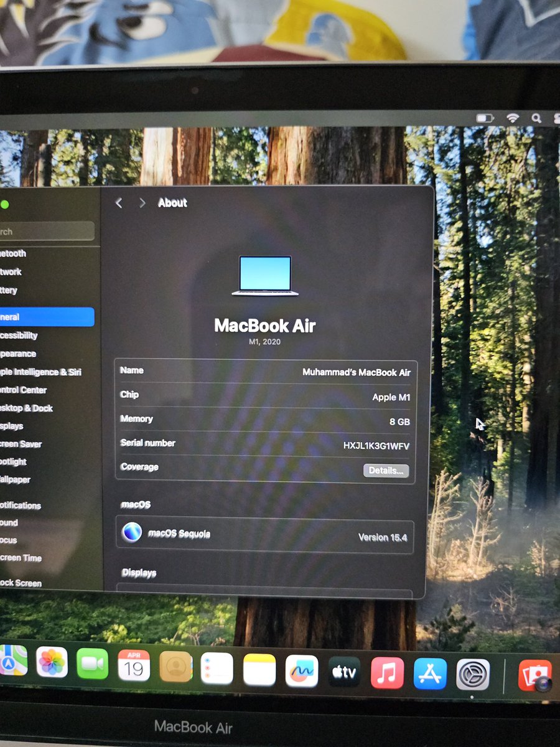The image size is (560, 747).
Task: Click the name "Muhammad's MacBook Air"
Action: point(357,372)
